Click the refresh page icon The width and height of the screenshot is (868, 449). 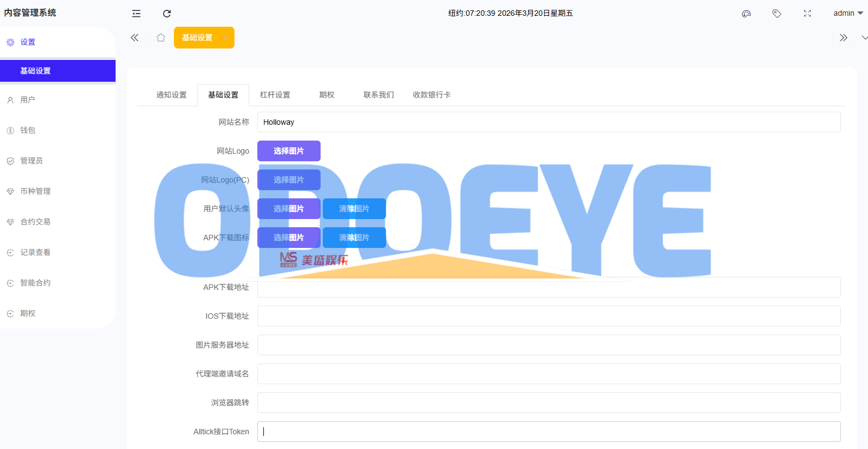pyautogui.click(x=167, y=14)
